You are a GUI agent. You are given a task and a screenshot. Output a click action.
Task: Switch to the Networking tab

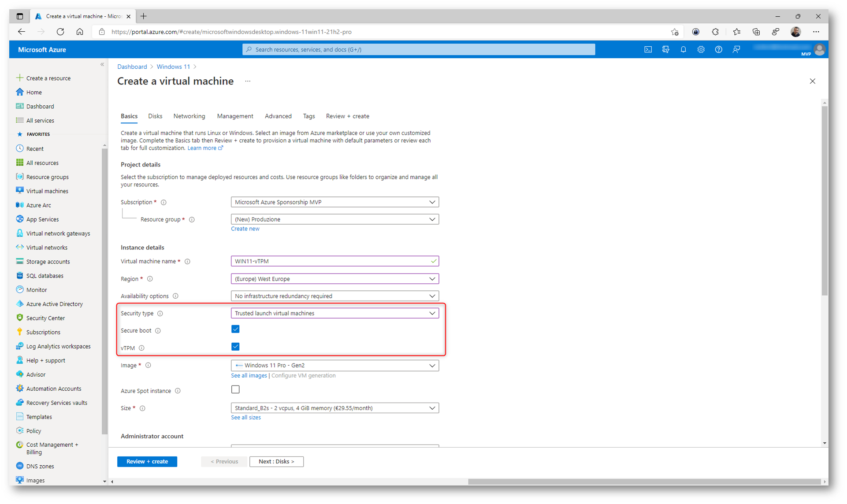click(x=189, y=116)
